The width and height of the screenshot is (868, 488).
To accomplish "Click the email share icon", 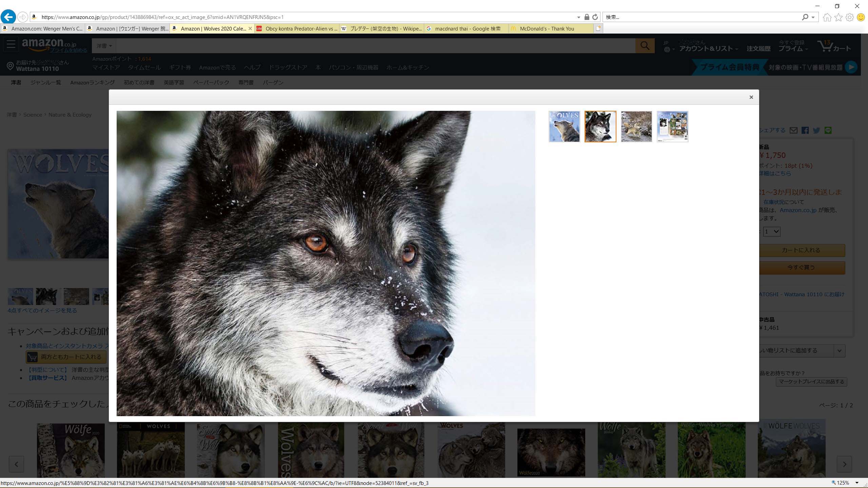I will tap(793, 130).
